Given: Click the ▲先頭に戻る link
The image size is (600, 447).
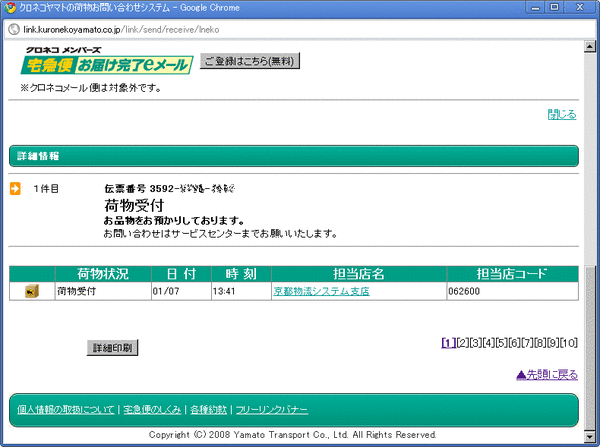Looking at the screenshot, I should [x=547, y=375].
